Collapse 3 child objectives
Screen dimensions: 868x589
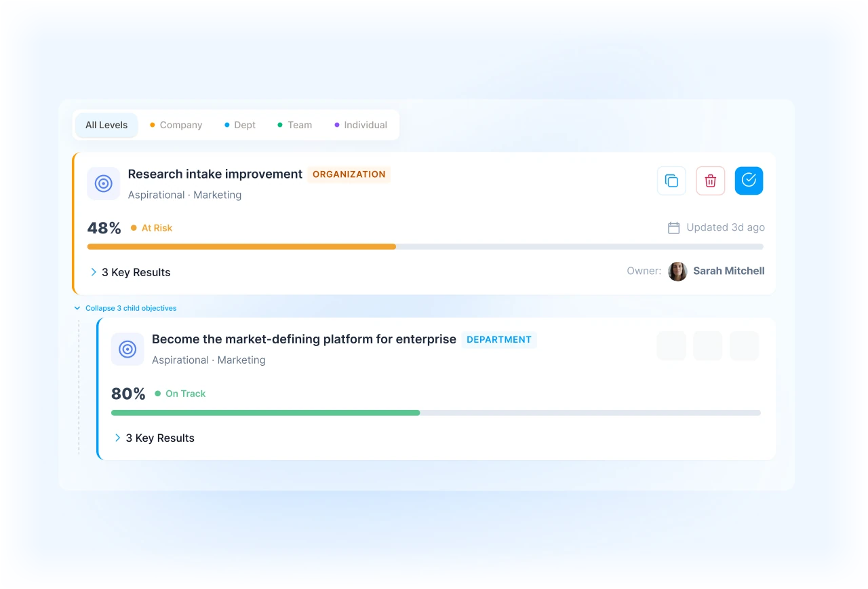pyautogui.click(x=125, y=308)
